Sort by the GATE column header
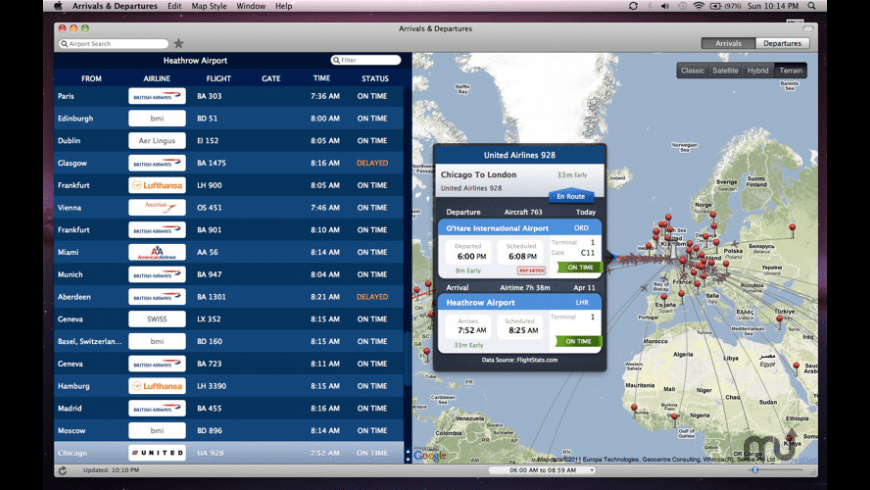The width and height of the screenshot is (870, 490). tap(271, 79)
